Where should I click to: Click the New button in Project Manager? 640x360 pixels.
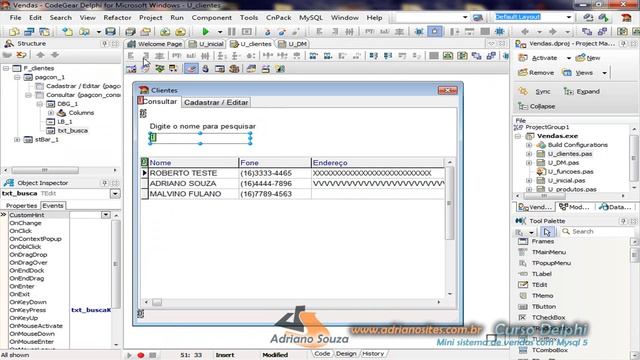588,58
